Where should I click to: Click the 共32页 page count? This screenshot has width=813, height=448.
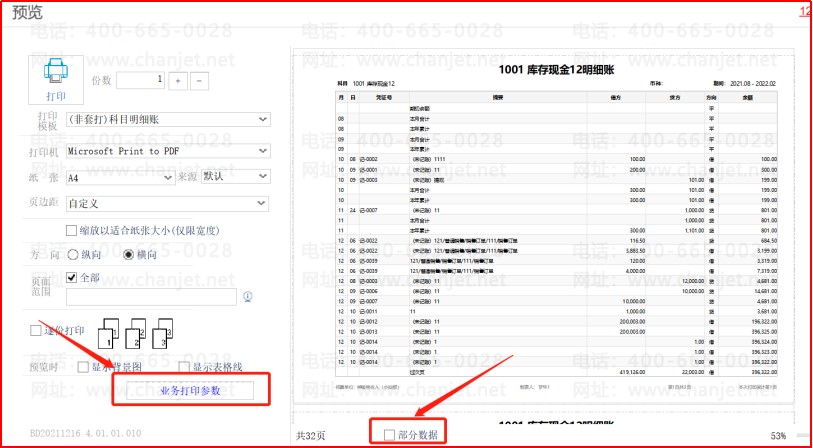point(311,436)
